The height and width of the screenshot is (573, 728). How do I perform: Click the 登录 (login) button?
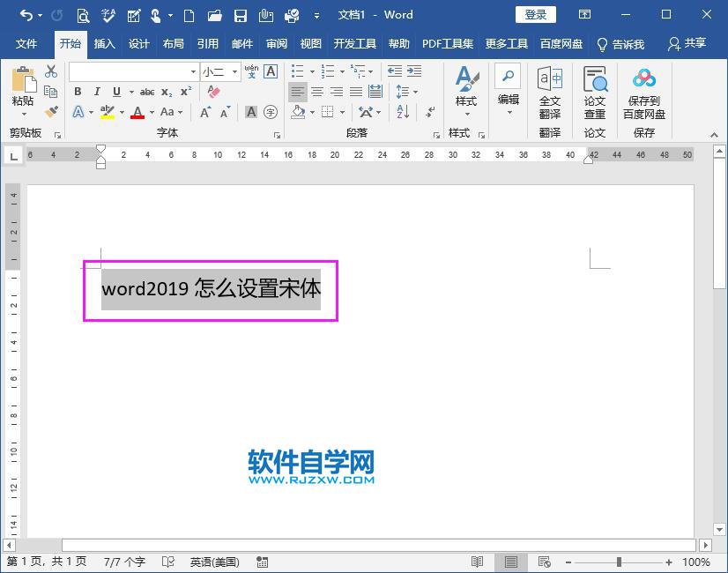(x=535, y=14)
